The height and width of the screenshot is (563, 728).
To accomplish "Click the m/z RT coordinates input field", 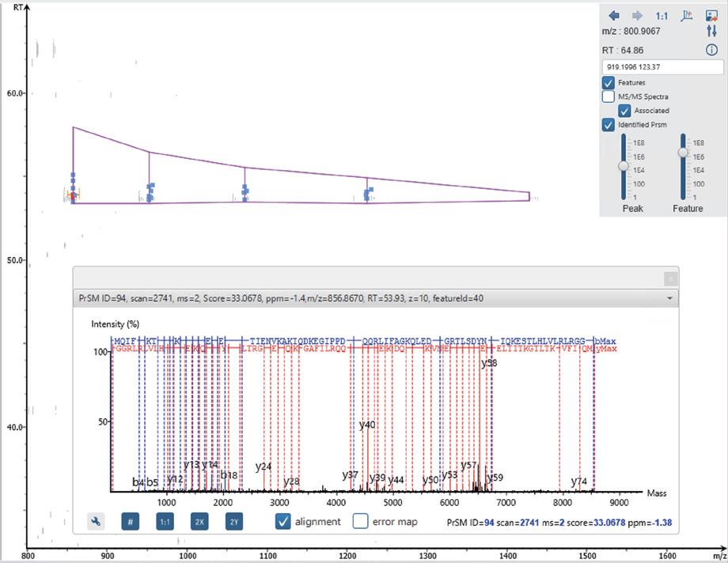I will click(660, 67).
